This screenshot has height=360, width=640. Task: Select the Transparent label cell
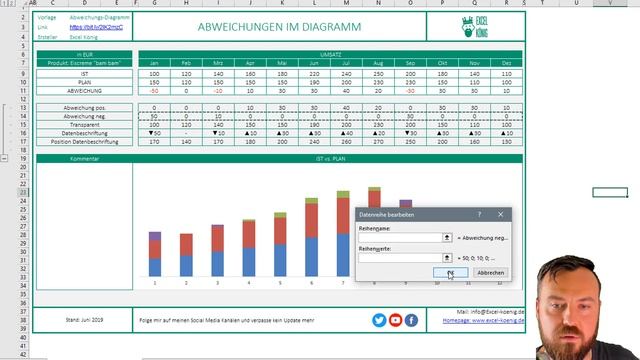point(84,125)
